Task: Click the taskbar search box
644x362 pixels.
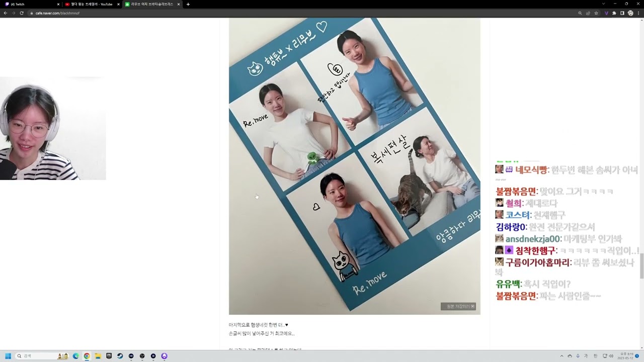Action: pos(42,356)
